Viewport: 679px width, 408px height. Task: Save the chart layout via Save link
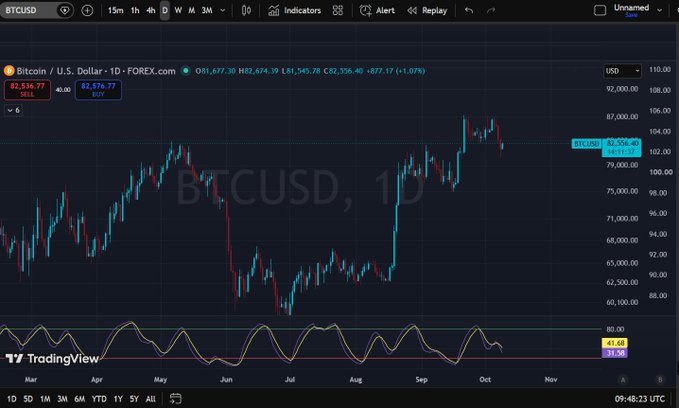point(631,15)
